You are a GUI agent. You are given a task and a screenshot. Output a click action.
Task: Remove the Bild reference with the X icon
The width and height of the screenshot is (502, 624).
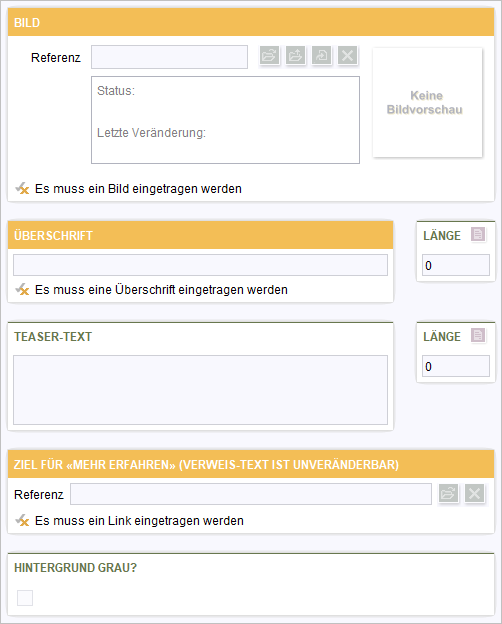pos(348,55)
